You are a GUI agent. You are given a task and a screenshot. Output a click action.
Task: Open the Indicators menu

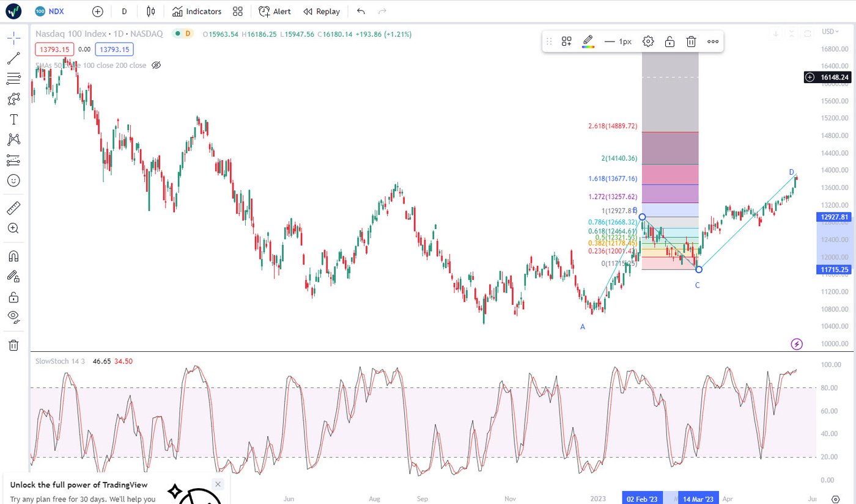197,12
